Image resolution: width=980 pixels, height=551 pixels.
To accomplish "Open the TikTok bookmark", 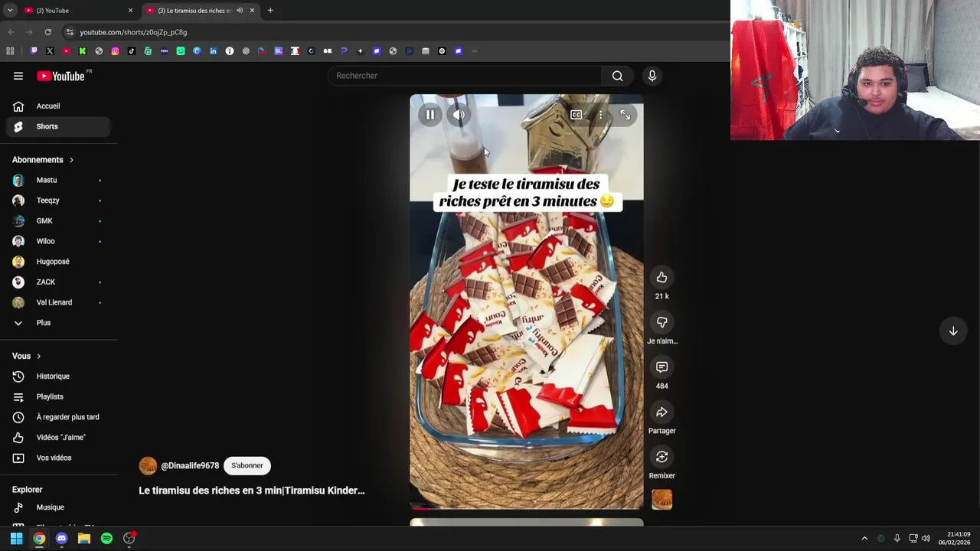I will 132,51.
